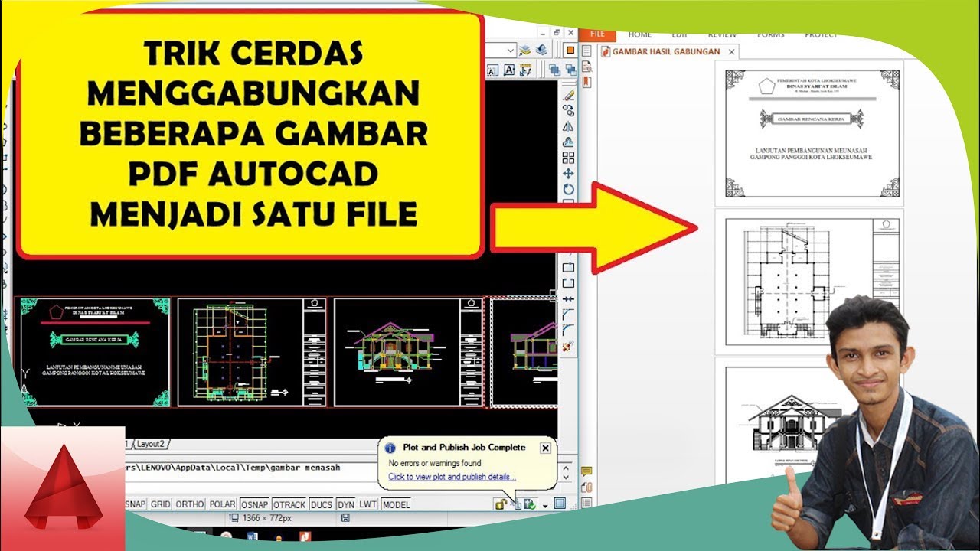This screenshot has width=980, height=551.
Task: Toggle DYN dynamic input
Action: tap(346, 504)
